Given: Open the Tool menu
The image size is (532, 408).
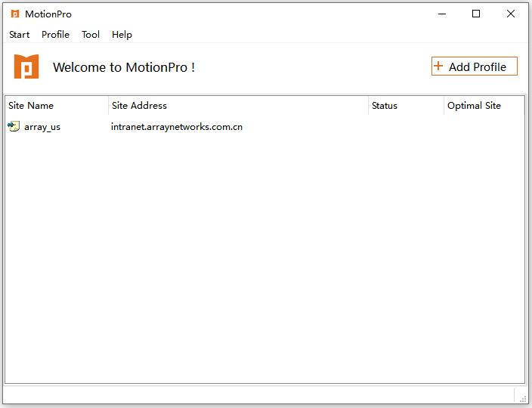Looking at the screenshot, I should (x=91, y=35).
